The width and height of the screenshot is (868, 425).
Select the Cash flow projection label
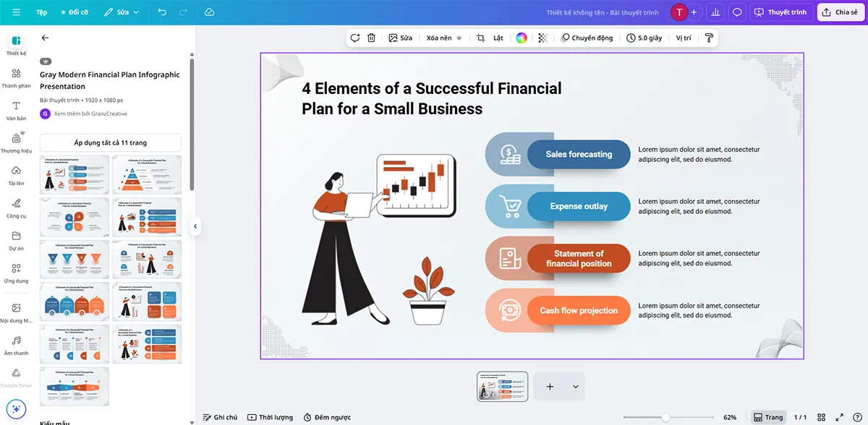click(579, 311)
